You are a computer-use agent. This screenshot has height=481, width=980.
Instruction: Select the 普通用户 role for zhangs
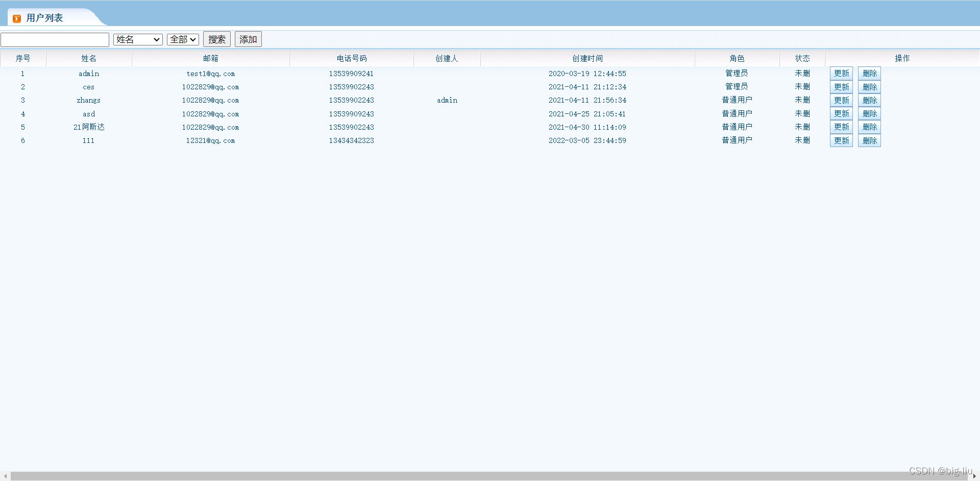pos(737,100)
